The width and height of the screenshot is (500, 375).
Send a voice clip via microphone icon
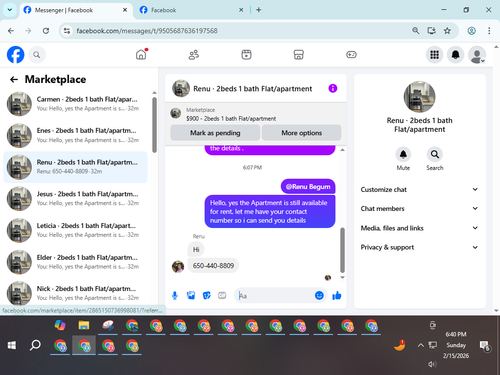(175, 295)
